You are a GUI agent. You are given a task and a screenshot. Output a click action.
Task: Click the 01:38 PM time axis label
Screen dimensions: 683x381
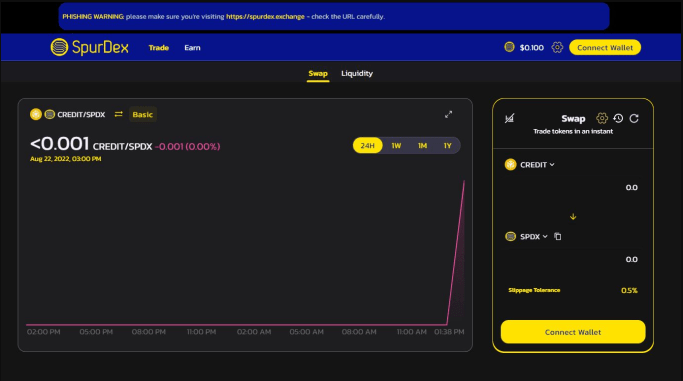pyautogui.click(x=449, y=332)
